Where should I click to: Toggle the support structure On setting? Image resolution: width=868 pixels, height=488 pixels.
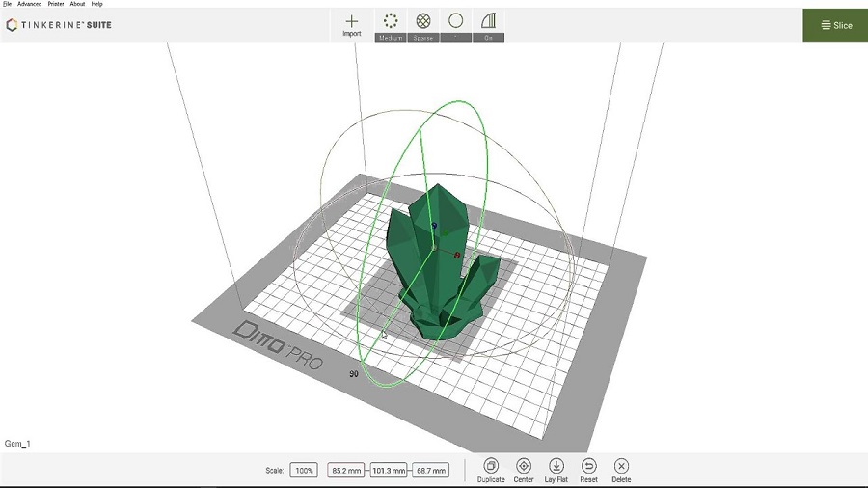click(x=488, y=26)
